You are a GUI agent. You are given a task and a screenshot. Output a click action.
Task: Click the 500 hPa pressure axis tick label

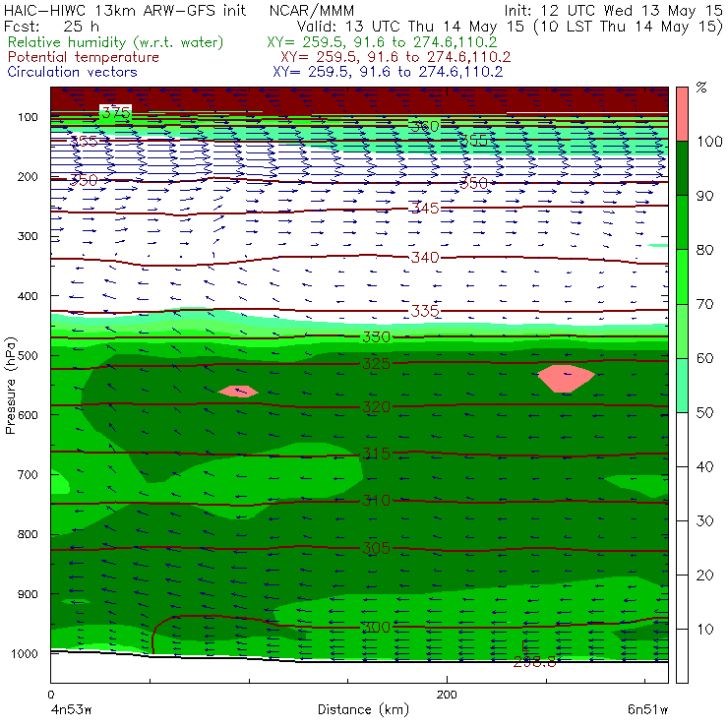tap(28, 356)
